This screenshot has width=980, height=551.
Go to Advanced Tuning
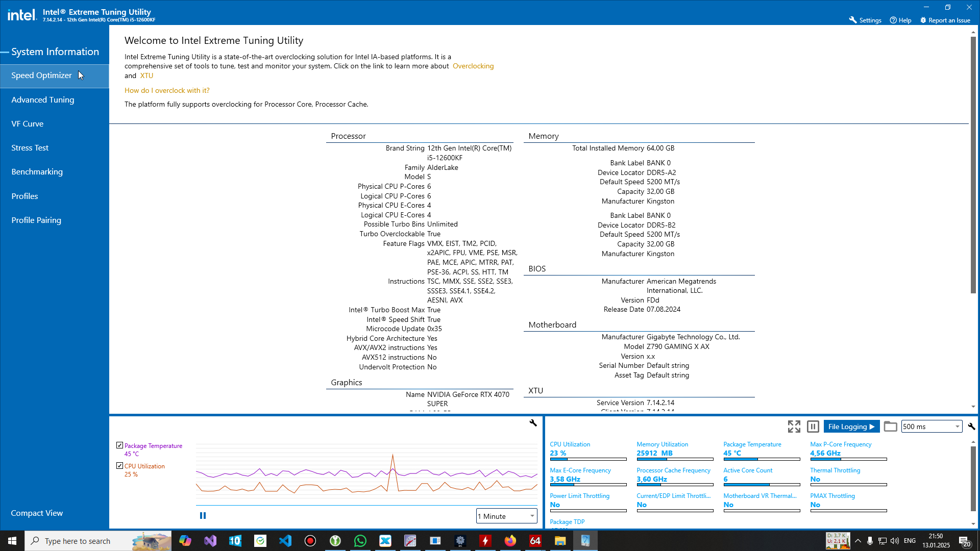pos(43,100)
